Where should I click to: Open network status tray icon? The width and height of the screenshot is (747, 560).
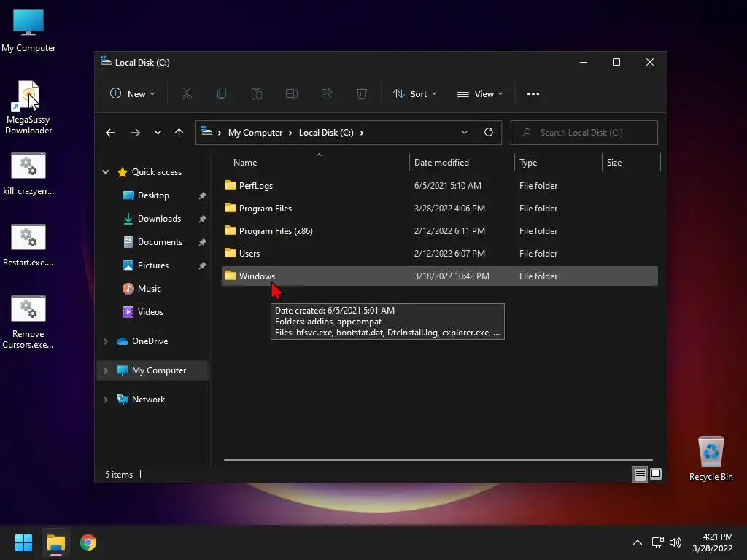click(x=657, y=542)
